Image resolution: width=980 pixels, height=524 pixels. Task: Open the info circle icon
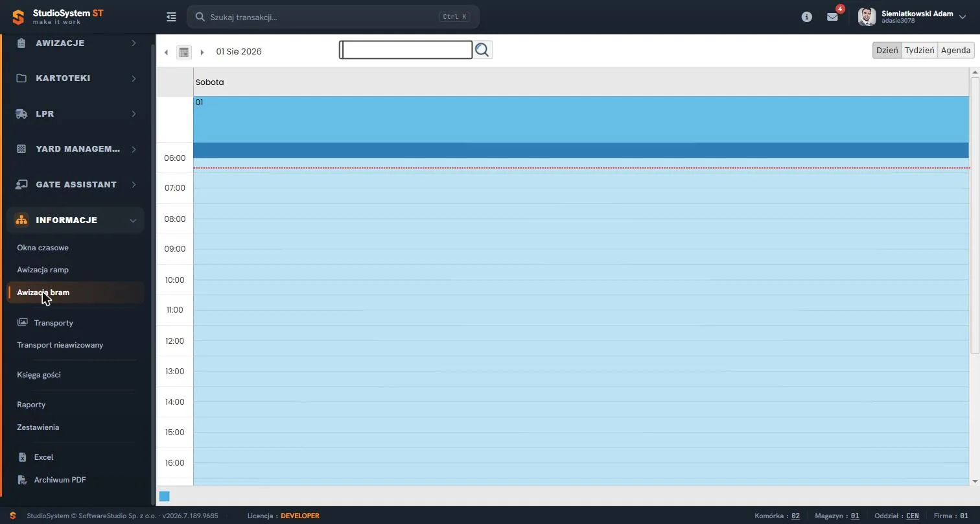click(806, 17)
